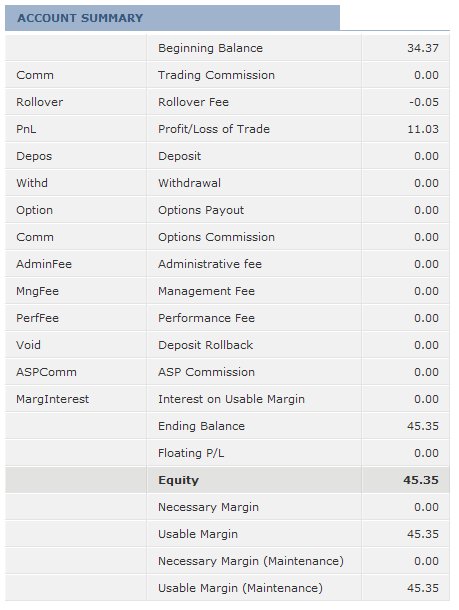The width and height of the screenshot is (459, 610).
Task: Select the Profit/Loss of Trade value 11.03
Action: (x=423, y=129)
